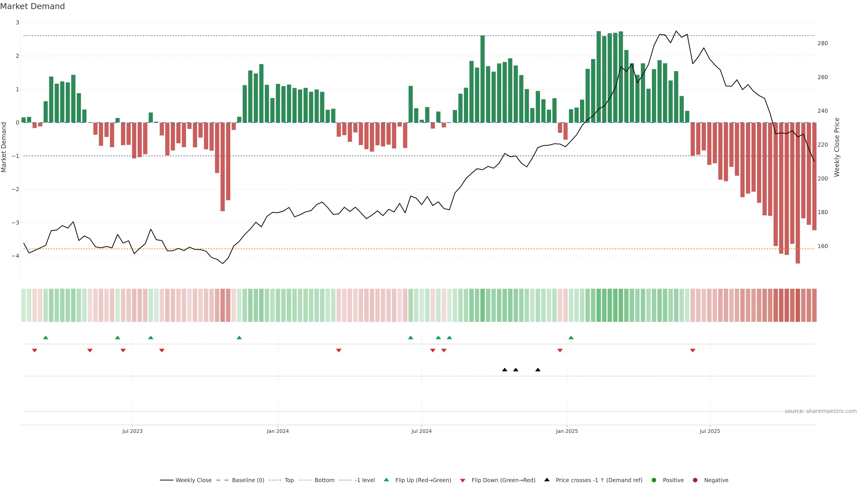Viewport: 868px width, 488px height.
Task: Click black Price crosses -1 legend icon
Action: tap(547, 480)
